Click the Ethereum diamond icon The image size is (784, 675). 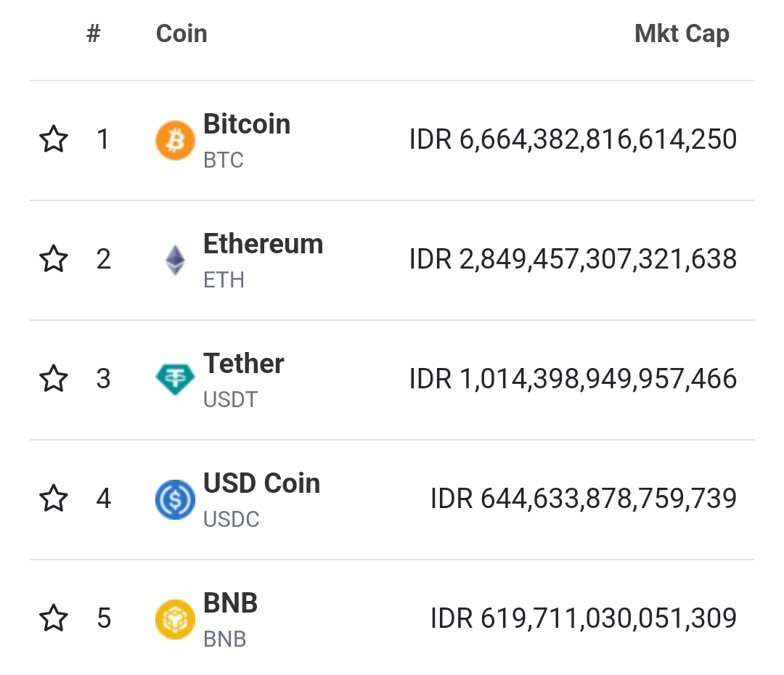click(175, 260)
